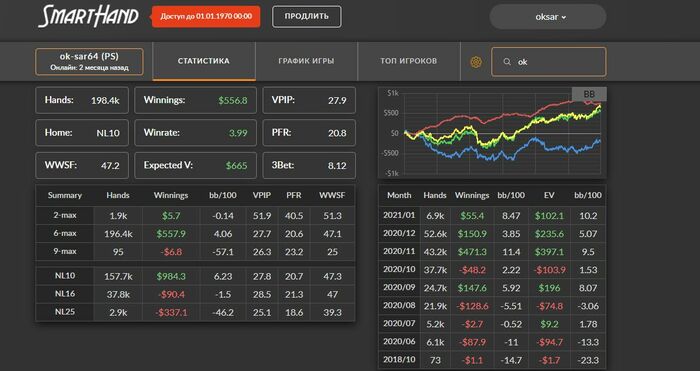Select the 2020/10 month row
This screenshot has height=371, width=700.
[492, 270]
